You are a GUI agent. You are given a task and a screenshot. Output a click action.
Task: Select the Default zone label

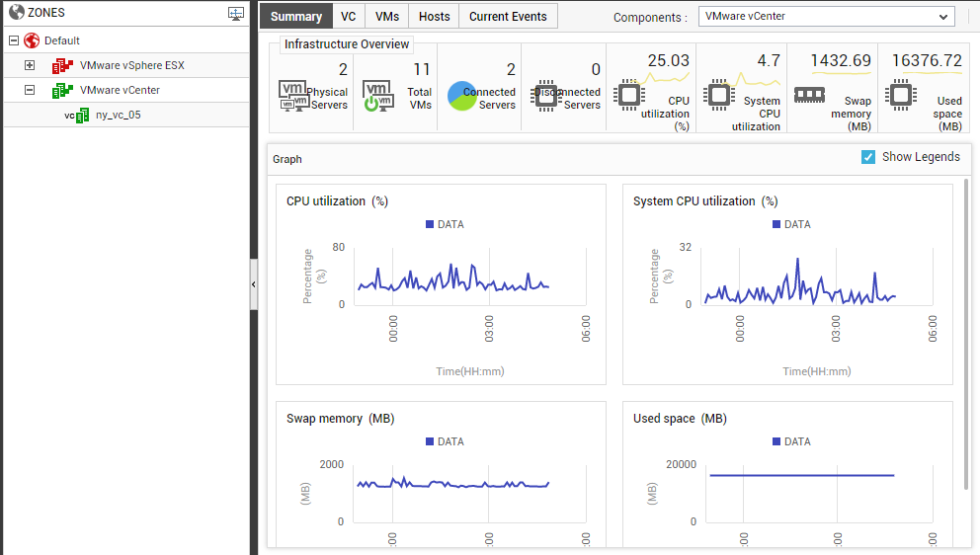click(62, 40)
